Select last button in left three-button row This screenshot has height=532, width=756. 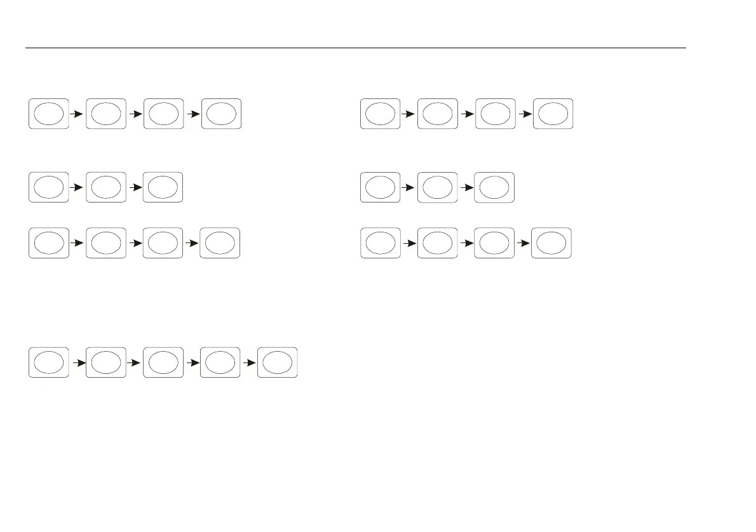[163, 187]
